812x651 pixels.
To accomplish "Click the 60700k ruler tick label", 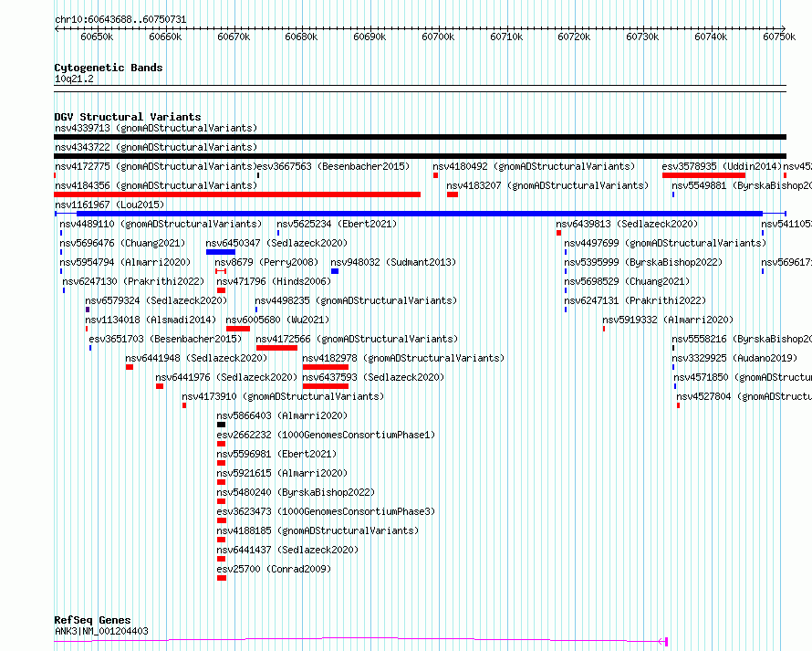I will [x=438, y=37].
